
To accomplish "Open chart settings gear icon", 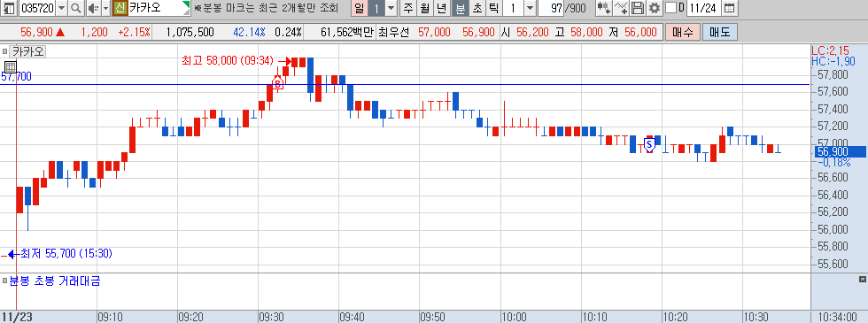I will [655, 8].
